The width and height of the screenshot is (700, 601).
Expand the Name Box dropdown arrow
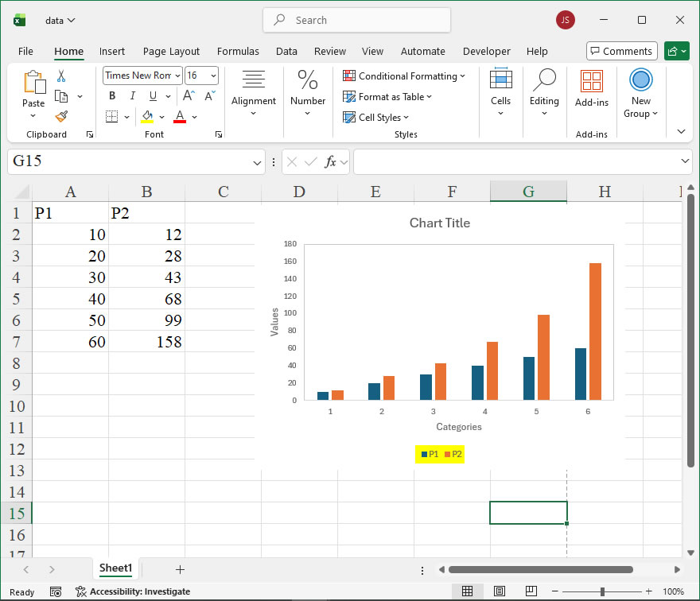click(x=258, y=162)
